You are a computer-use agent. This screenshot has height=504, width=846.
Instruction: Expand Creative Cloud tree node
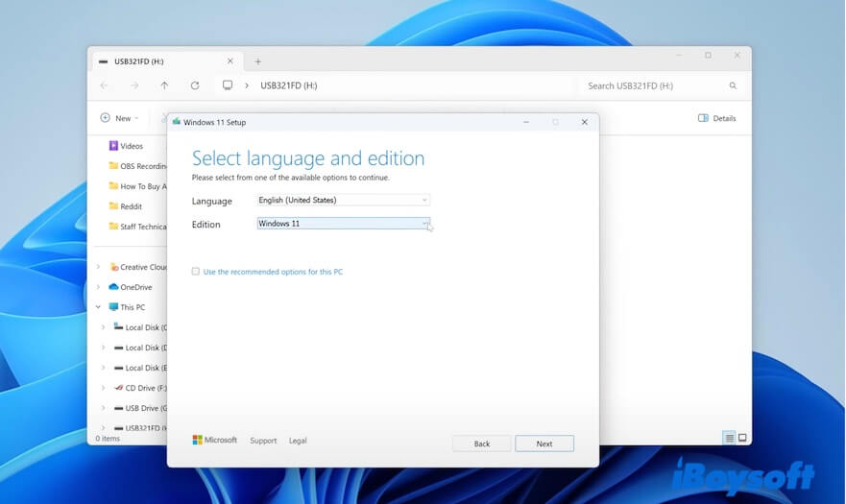point(98,267)
